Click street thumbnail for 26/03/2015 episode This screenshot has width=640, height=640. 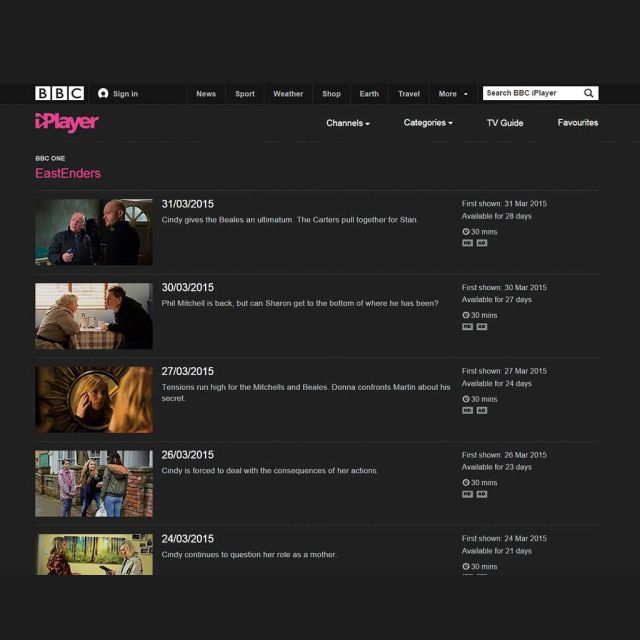coord(94,484)
